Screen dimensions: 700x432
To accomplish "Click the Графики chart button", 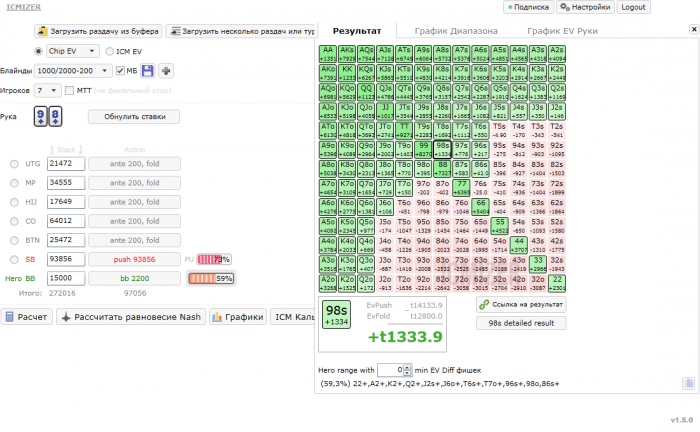I will [x=238, y=317].
